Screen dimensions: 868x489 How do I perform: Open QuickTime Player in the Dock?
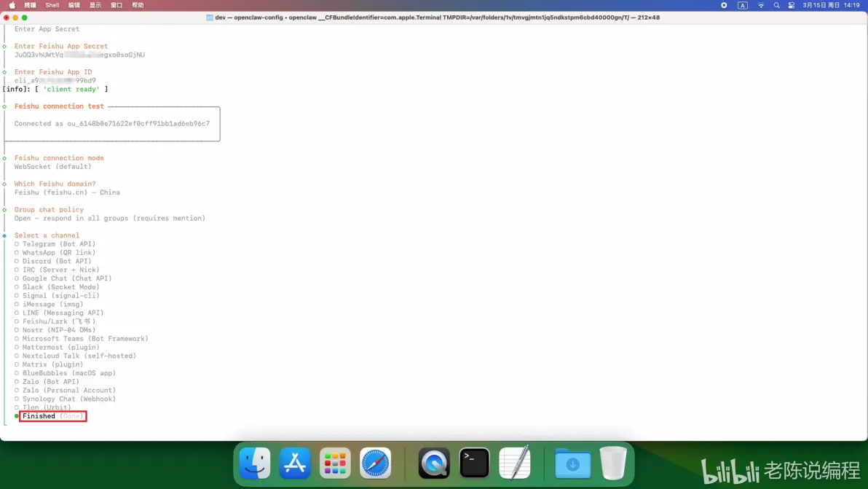(x=434, y=463)
